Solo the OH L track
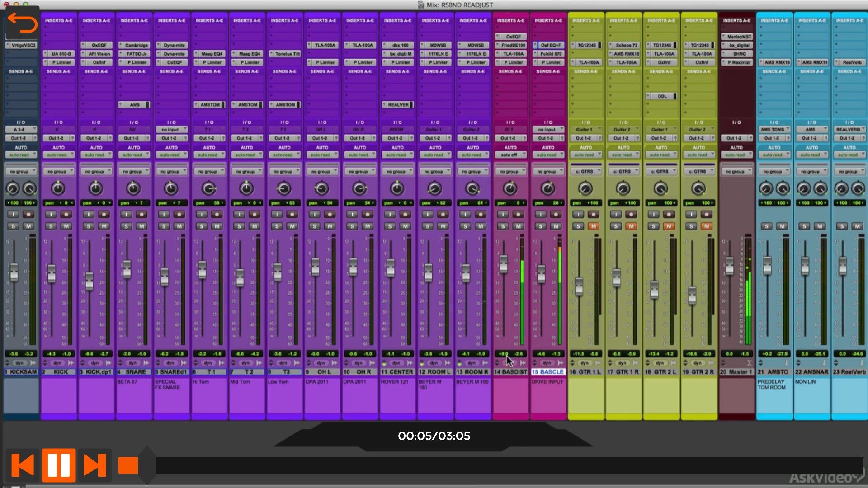The width and height of the screenshot is (868, 488). [x=315, y=226]
